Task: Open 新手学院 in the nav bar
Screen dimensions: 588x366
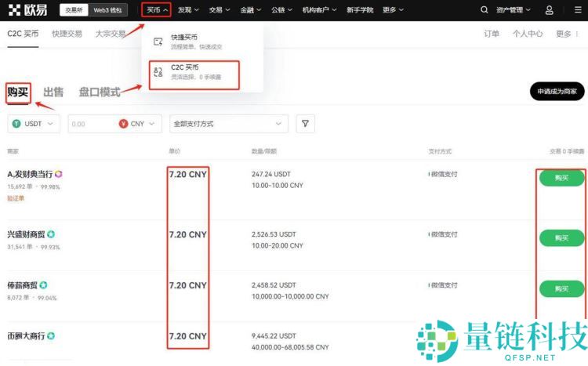Action: click(x=360, y=10)
